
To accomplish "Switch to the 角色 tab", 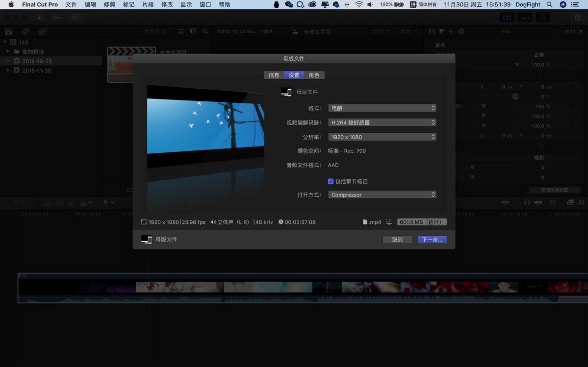I will pos(314,75).
